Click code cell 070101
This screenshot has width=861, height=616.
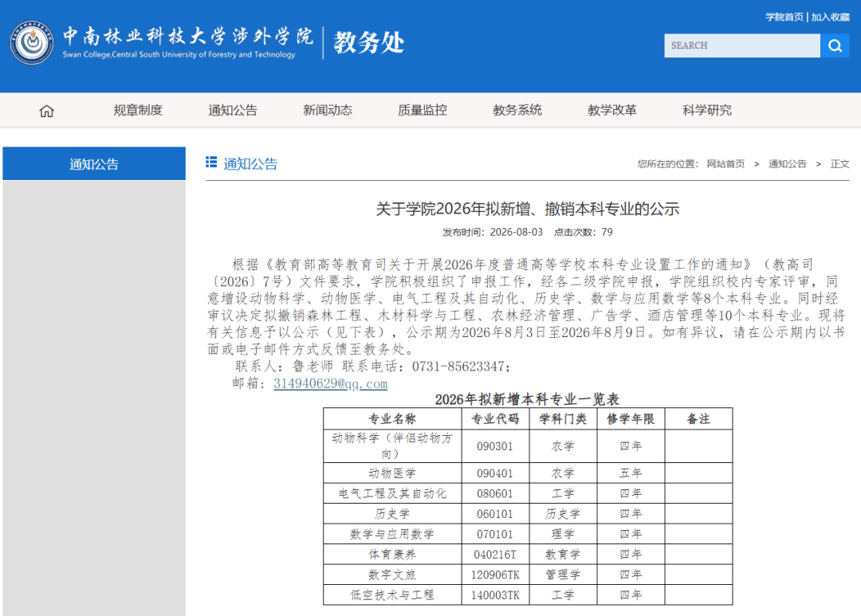[495, 534]
